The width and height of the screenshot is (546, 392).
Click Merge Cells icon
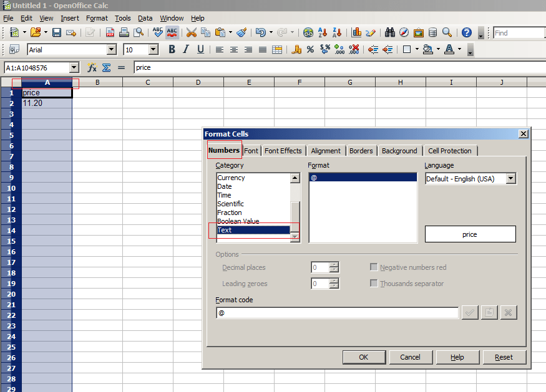point(277,49)
